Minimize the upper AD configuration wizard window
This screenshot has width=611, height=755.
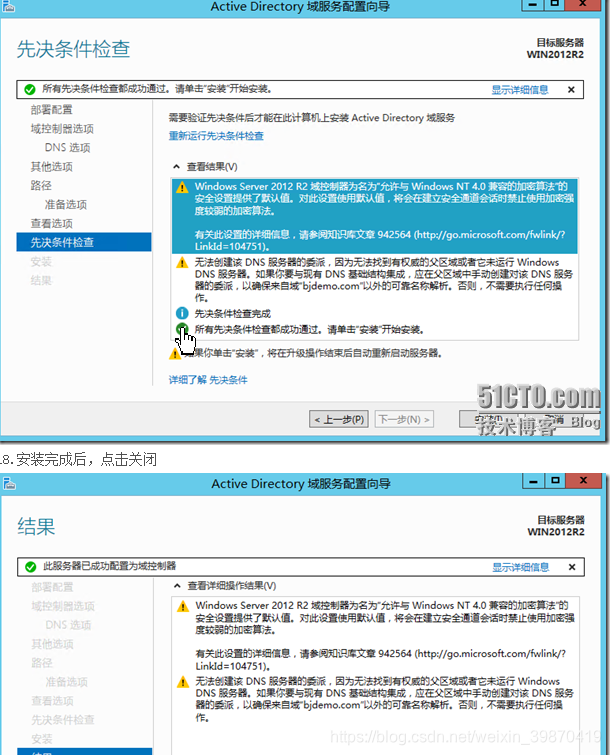(x=533, y=5)
